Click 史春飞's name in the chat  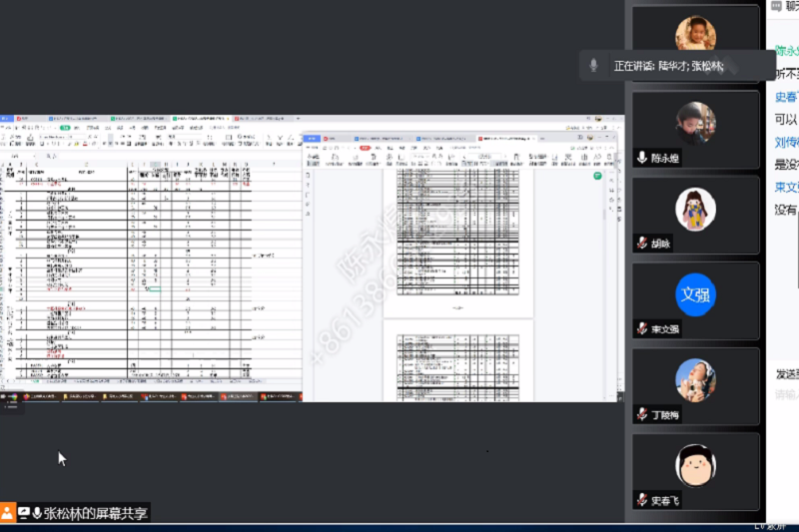[785, 98]
